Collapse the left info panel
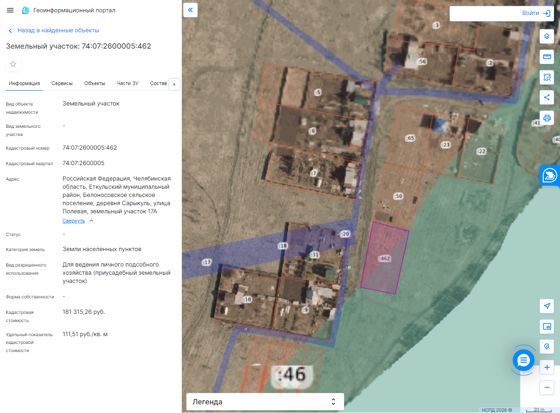The height and width of the screenshot is (413, 560). tap(190, 10)
